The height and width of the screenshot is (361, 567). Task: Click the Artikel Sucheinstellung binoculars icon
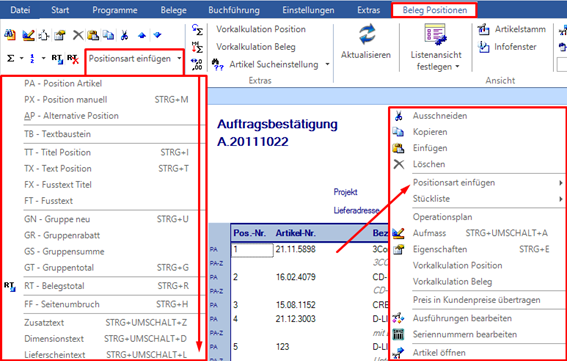[x=218, y=65]
